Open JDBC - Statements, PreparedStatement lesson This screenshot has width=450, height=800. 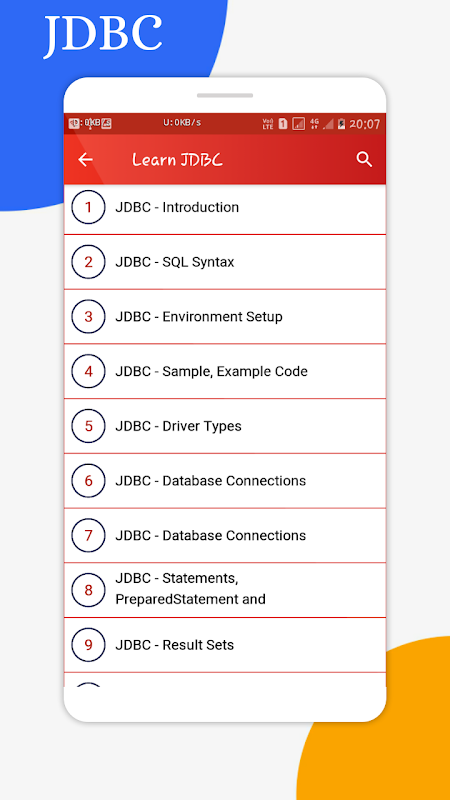click(x=224, y=590)
